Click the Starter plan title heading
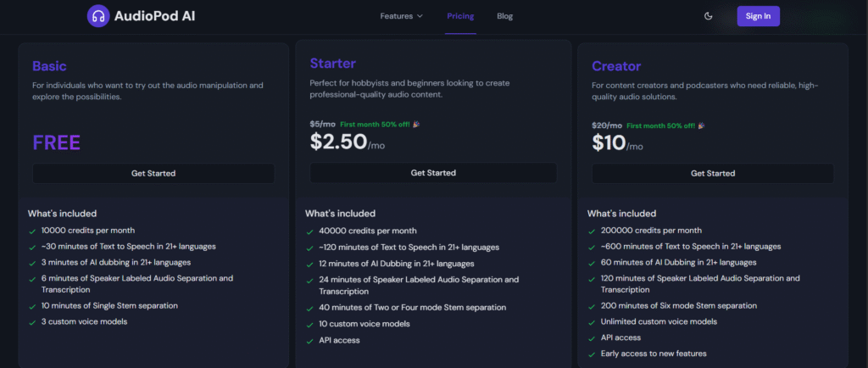 click(x=333, y=64)
